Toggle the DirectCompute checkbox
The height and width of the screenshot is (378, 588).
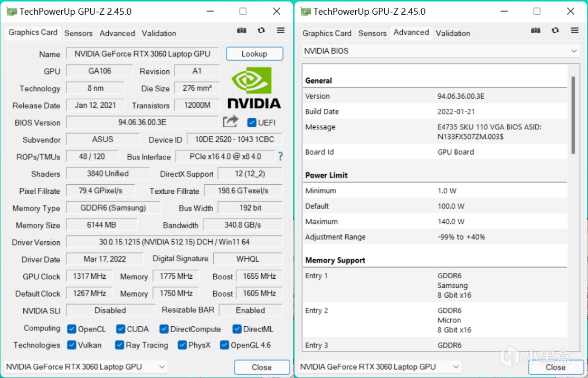pyautogui.click(x=164, y=329)
